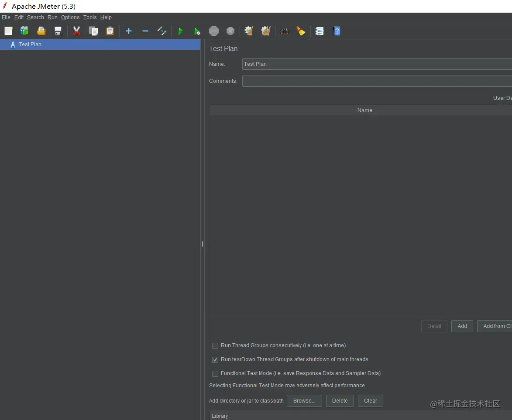The image size is (512, 420).
Task: Uncheck Run tearDown Thread Groups checkbox
Action: coord(215,360)
